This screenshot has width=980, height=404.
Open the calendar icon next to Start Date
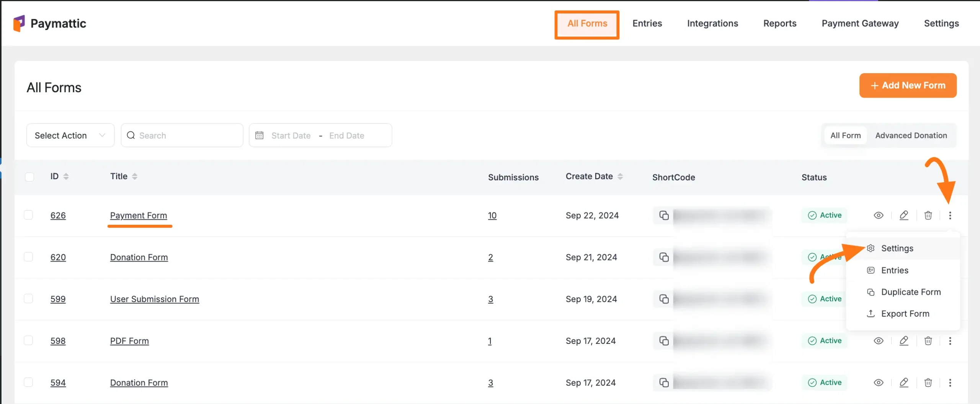(x=260, y=135)
